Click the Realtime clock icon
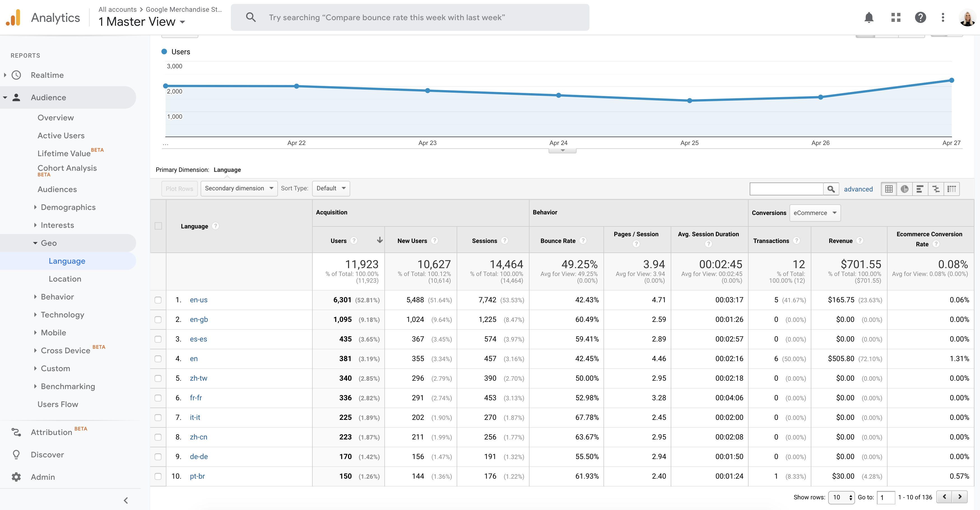 (16, 75)
